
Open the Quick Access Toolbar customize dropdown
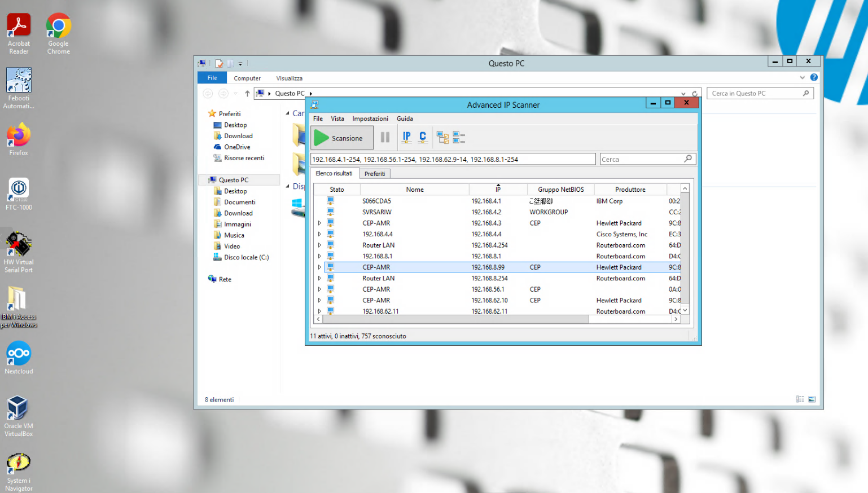(240, 64)
